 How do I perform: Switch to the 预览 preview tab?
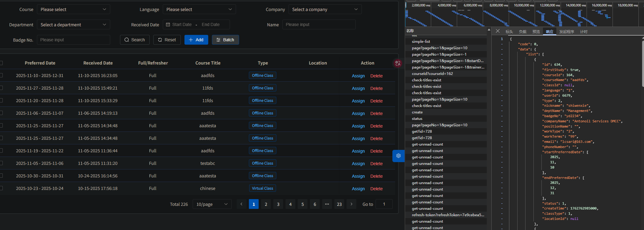(x=536, y=32)
